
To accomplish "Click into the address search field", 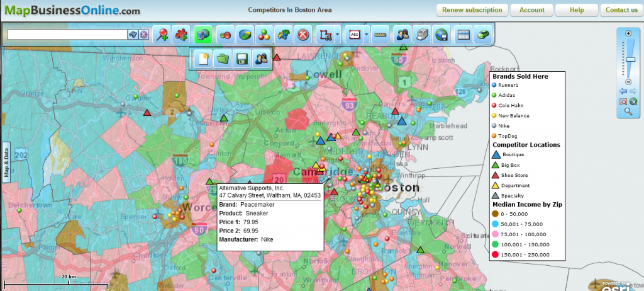I will 67,35.
